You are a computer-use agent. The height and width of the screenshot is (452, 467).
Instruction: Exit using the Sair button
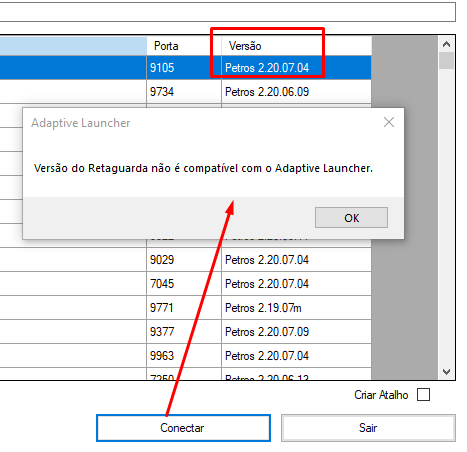click(368, 428)
